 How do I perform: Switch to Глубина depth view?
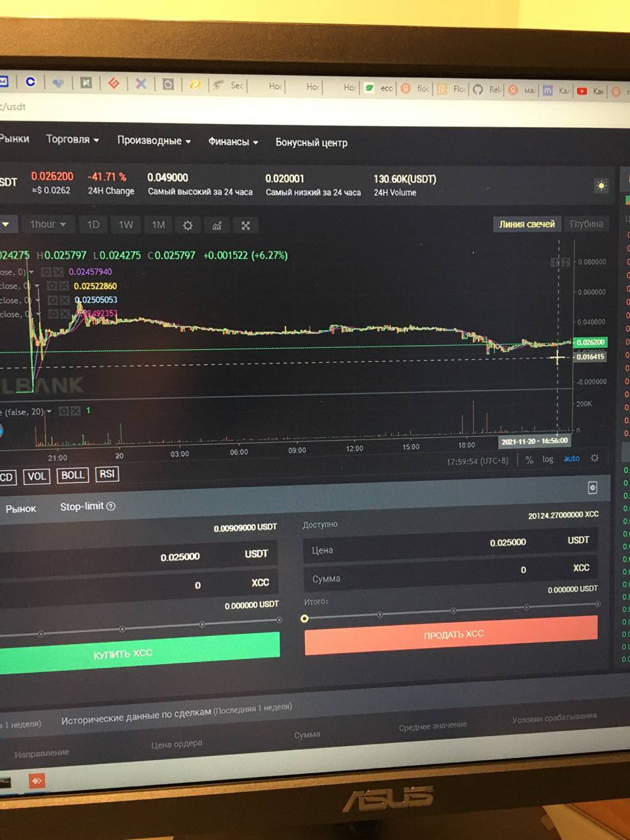586,224
